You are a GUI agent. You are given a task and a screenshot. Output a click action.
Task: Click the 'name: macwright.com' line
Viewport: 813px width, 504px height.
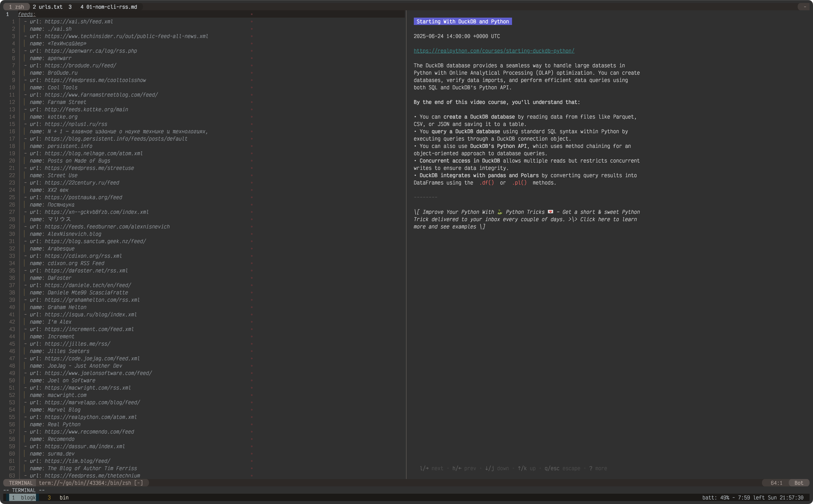point(58,395)
